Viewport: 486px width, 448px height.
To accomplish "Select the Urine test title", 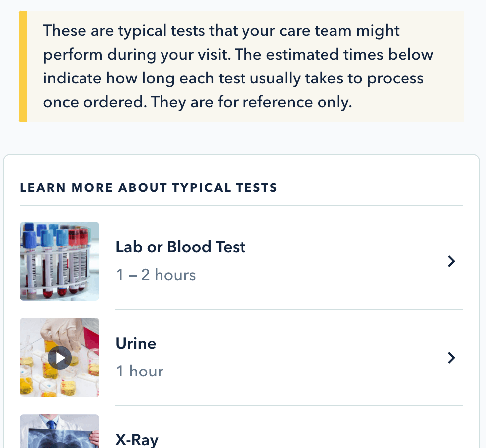I will click(x=136, y=343).
